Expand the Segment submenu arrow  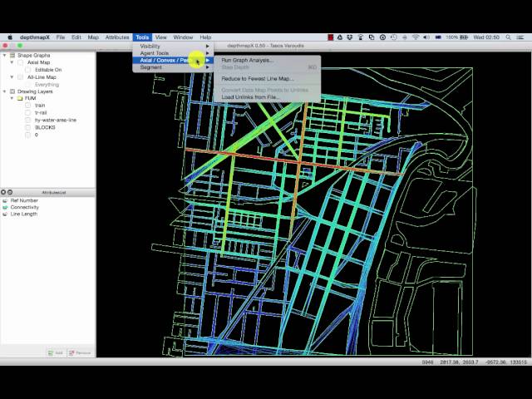[208, 67]
